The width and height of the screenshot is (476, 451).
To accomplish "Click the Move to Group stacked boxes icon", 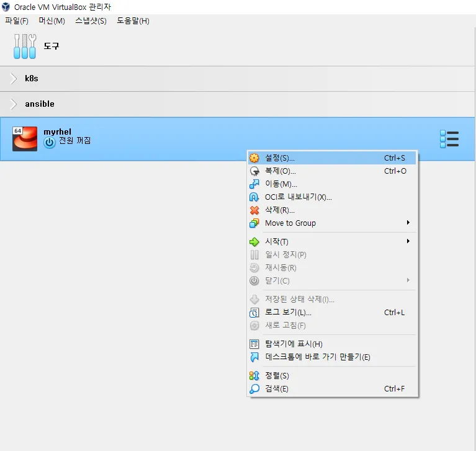I will (254, 223).
